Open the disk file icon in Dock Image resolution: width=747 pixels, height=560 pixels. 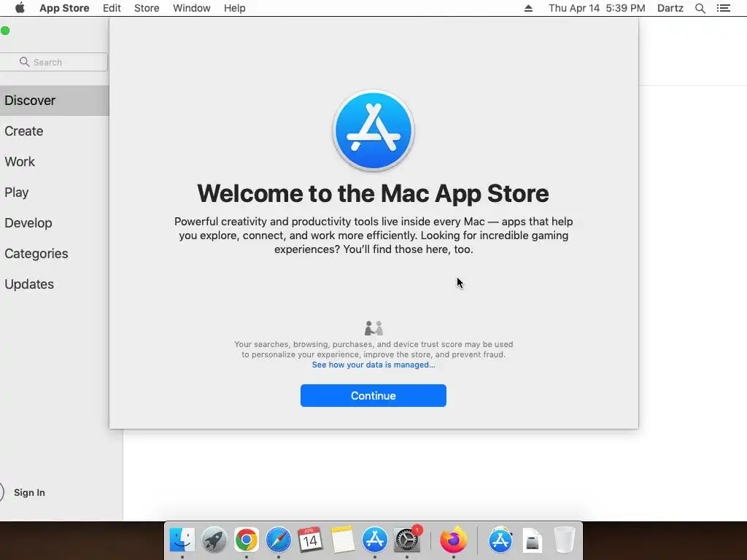click(x=532, y=540)
